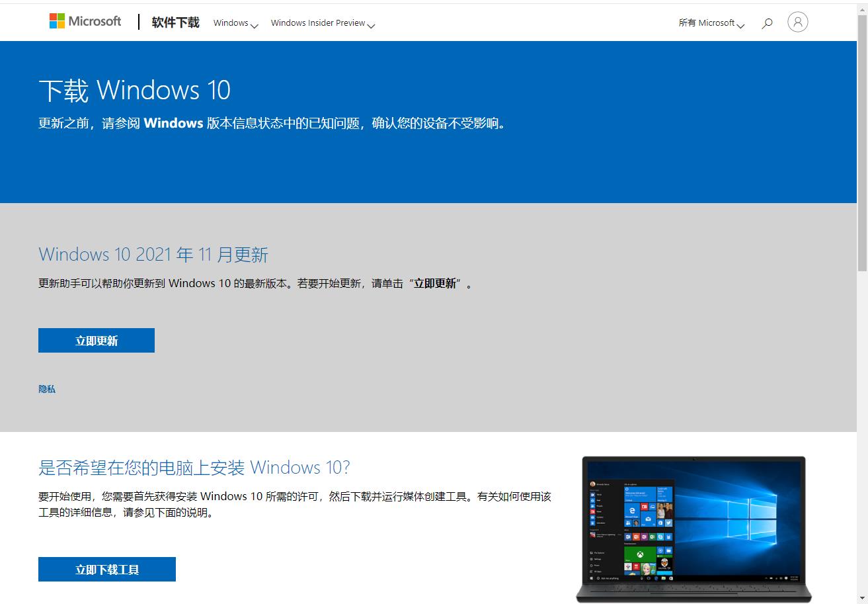The width and height of the screenshot is (868, 604).
Task: Expand the Windows menu dropdown
Action: [235, 23]
